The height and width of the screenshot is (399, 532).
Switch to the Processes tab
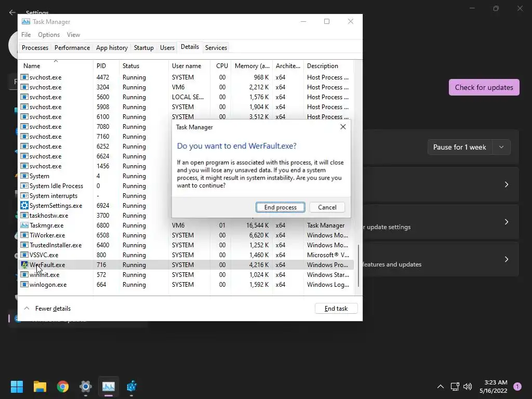tap(35, 47)
